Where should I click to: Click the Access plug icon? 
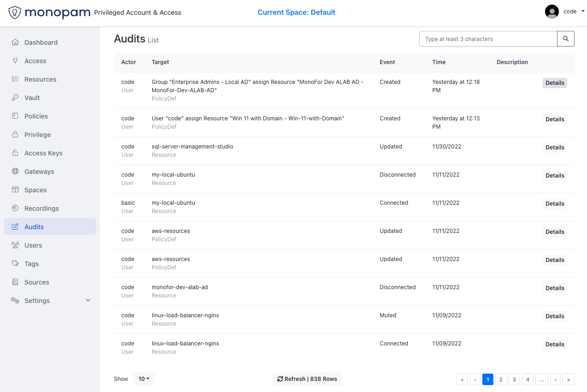pos(15,61)
